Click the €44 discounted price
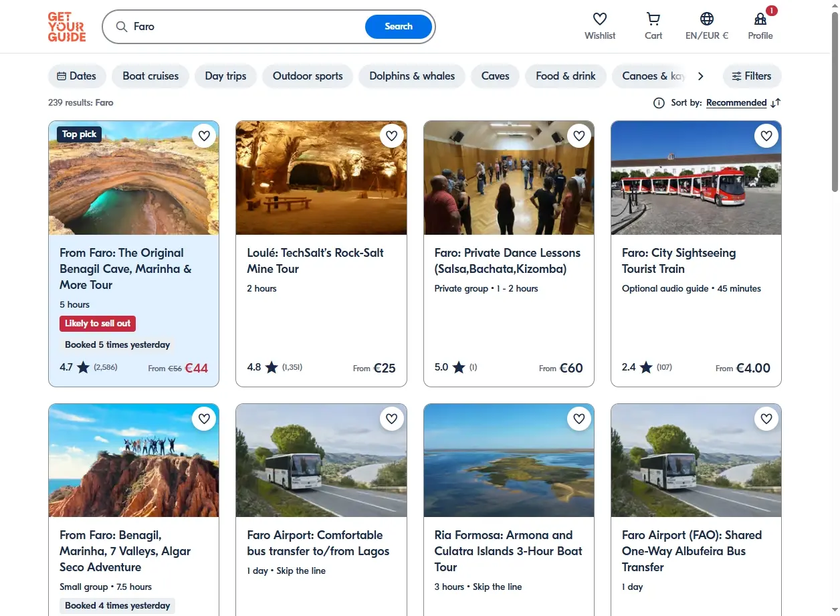This screenshot has height=616, width=840. click(x=197, y=367)
